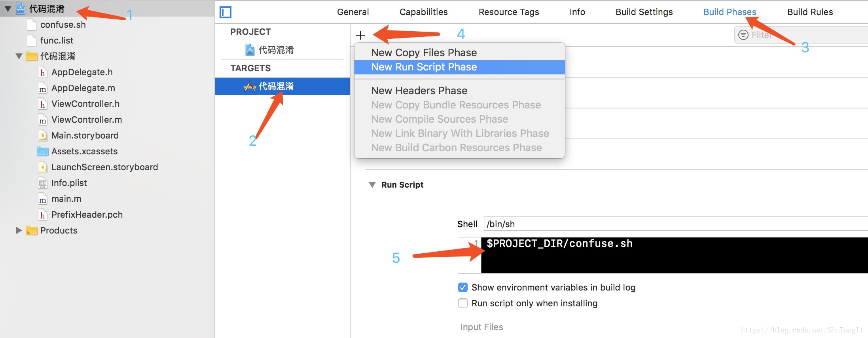This screenshot has width=868, height=338.
Task: Toggle the project and targets list sidebar icon
Action: tap(226, 12)
